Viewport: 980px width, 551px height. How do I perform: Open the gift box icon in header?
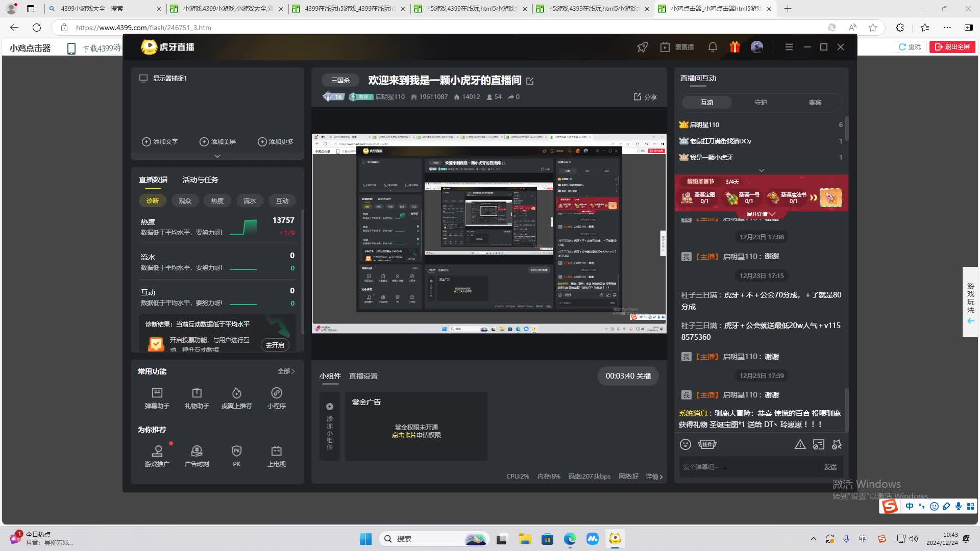coord(734,47)
